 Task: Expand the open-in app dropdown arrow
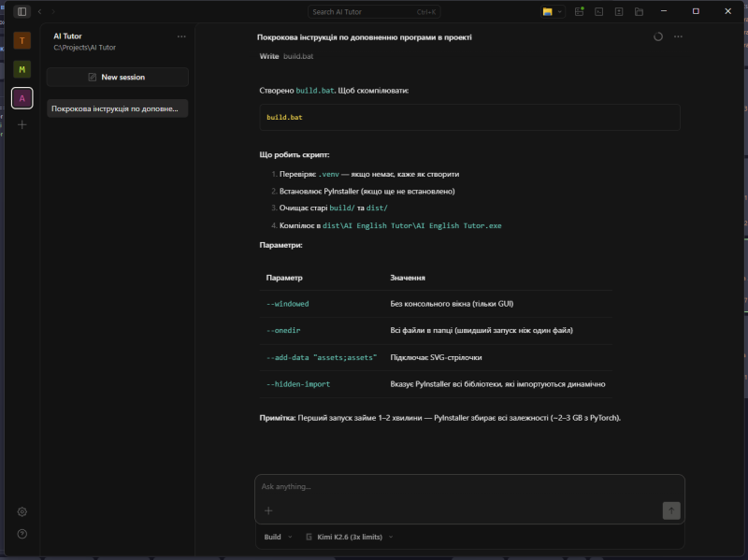pos(560,11)
